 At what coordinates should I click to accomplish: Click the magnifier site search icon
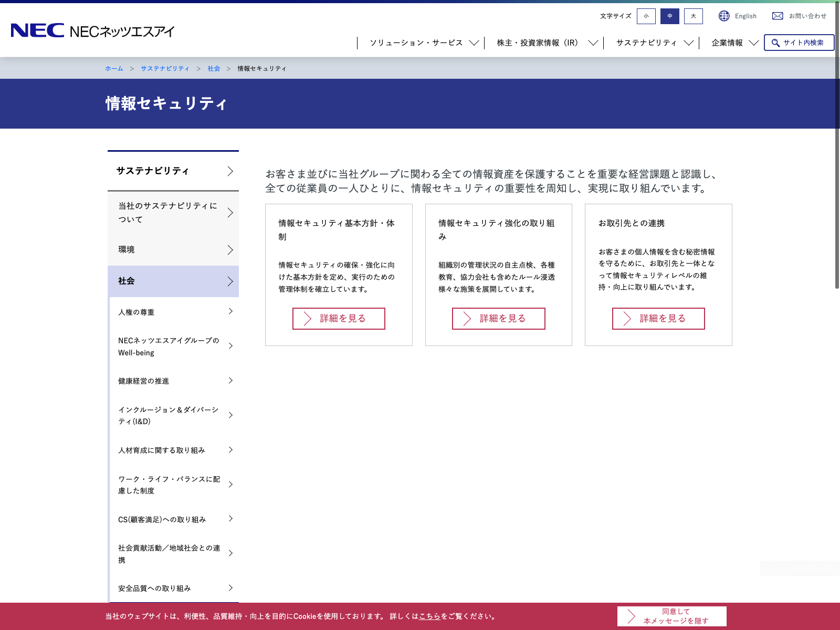[x=775, y=43]
